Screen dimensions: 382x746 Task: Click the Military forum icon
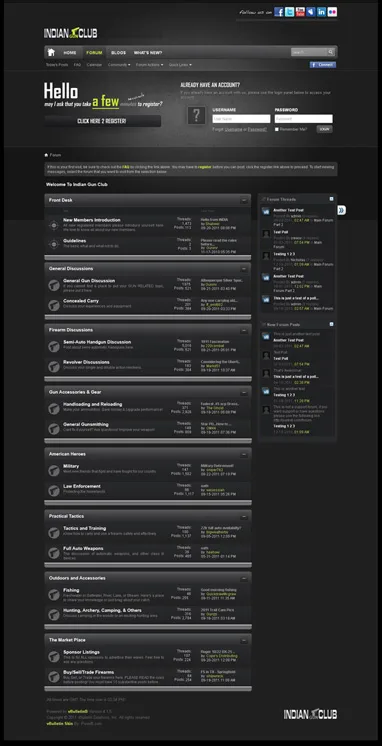pyautogui.click(x=54, y=471)
